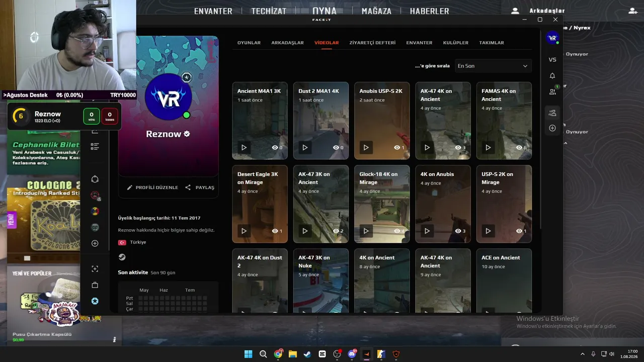Click the blue star icon in left sidebar
This screenshot has width=644, height=362.
(95, 301)
